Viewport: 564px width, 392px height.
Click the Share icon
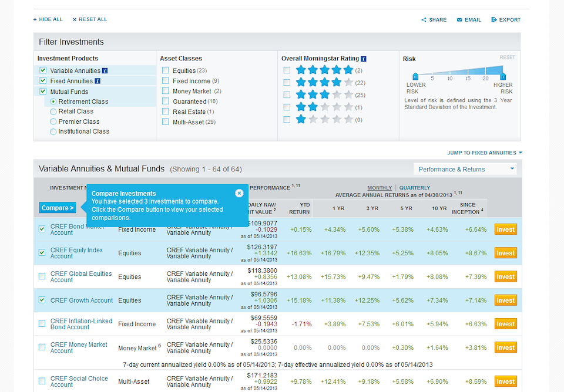pos(424,20)
